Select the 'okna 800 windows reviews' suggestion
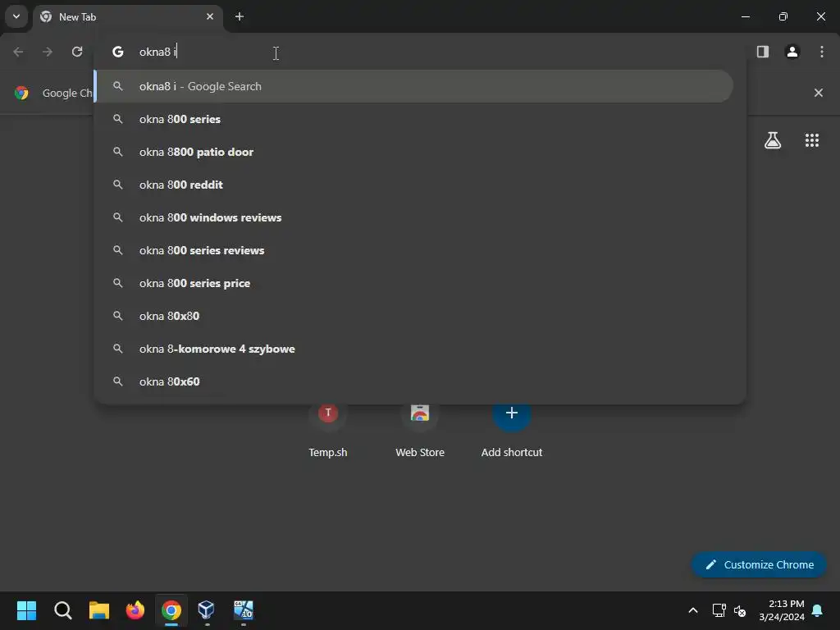Image resolution: width=840 pixels, height=630 pixels. [413, 217]
